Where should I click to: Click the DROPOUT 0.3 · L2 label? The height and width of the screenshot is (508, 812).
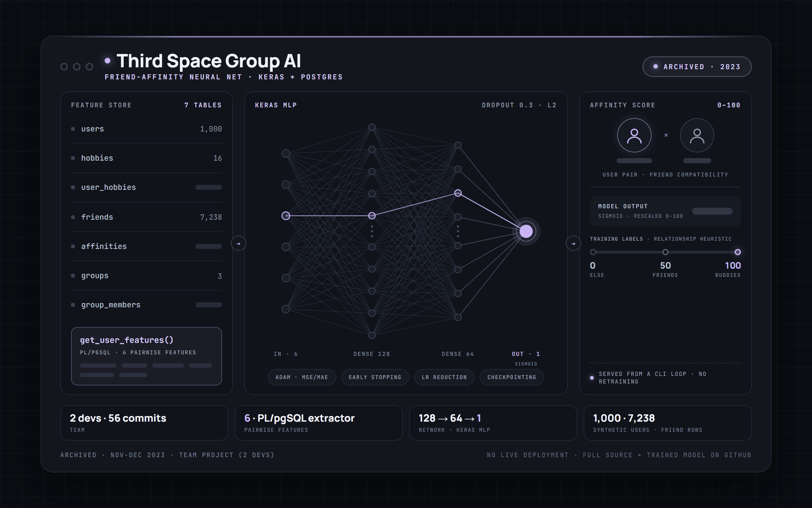(x=519, y=105)
